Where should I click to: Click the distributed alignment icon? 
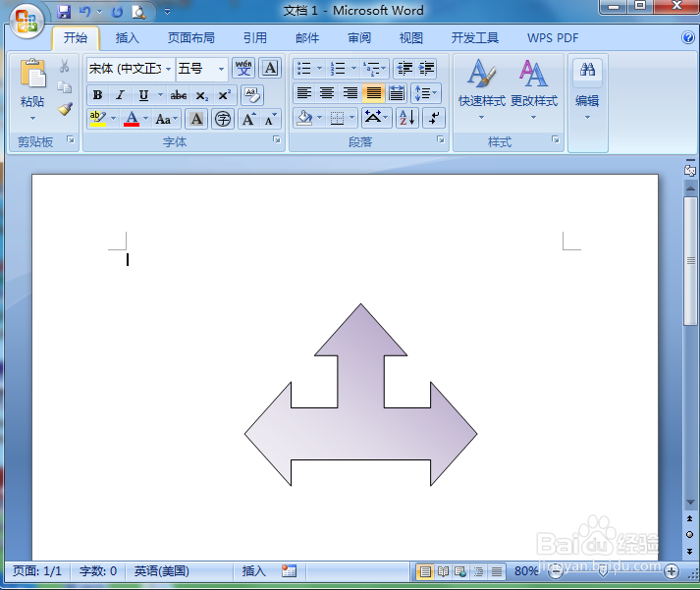pos(397,93)
